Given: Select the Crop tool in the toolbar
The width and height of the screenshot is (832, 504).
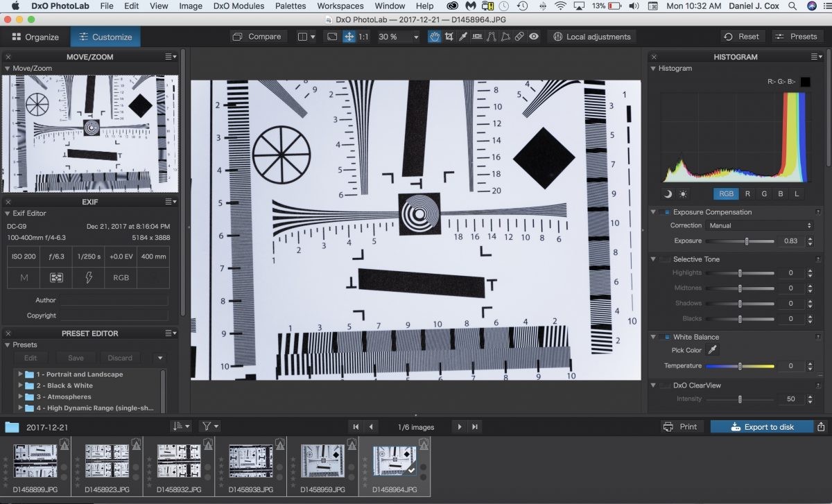Looking at the screenshot, I should click(x=449, y=37).
